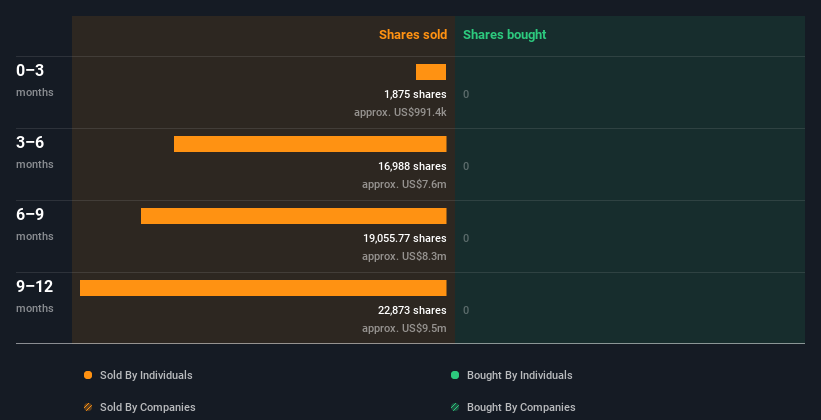
Task: Select the 3–6 months orange bar
Action: pos(310,144)
